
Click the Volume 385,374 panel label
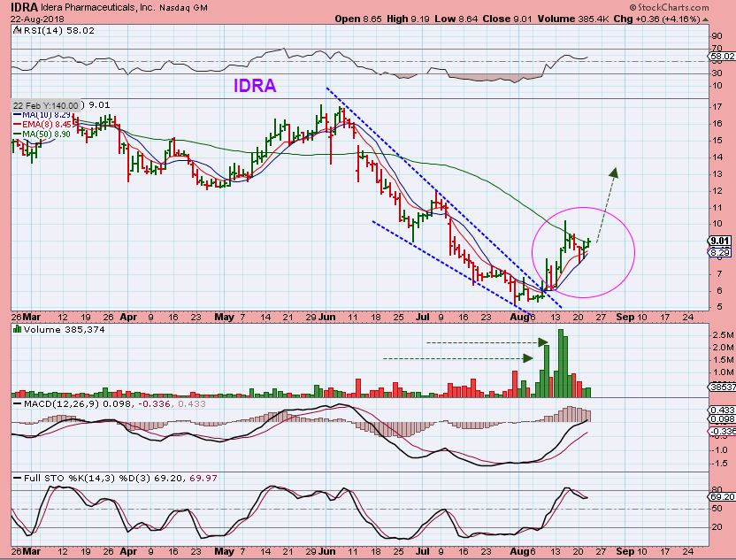65,329
